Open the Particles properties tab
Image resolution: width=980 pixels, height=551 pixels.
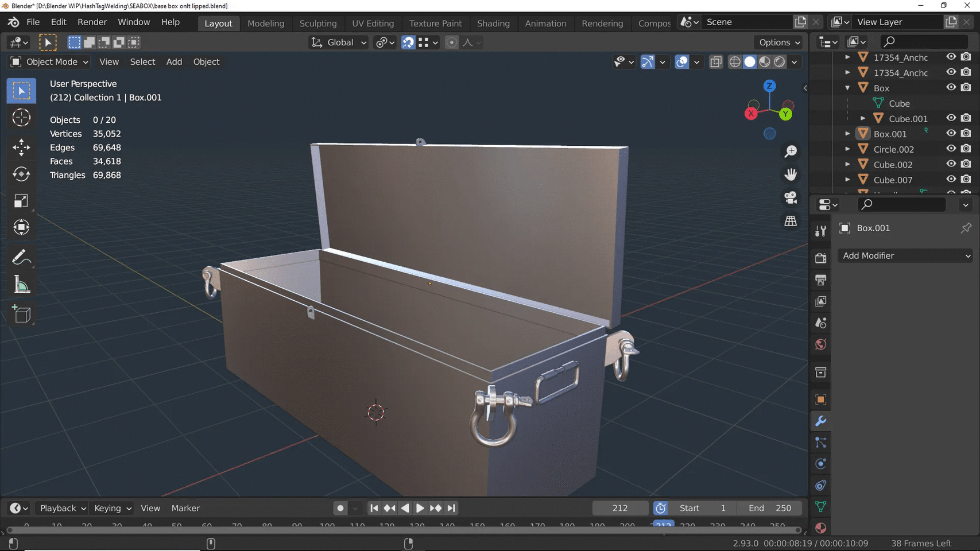point(820,443)
